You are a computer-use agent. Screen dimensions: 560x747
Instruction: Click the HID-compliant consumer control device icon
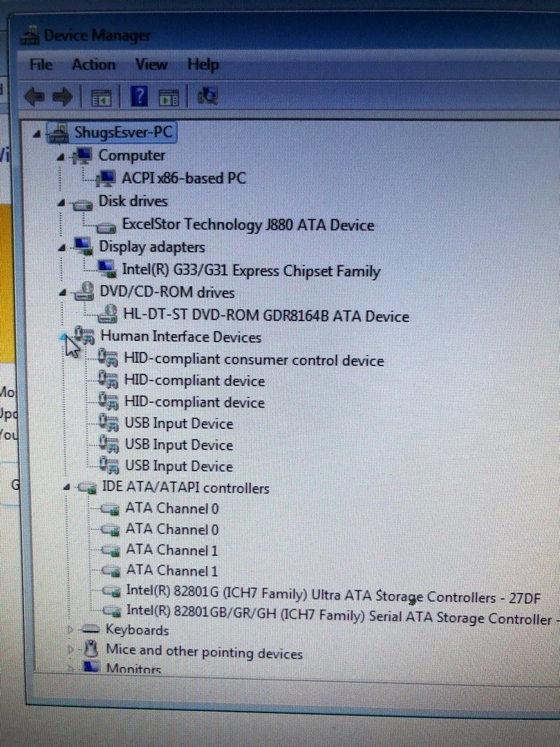[x=108, y=358]
